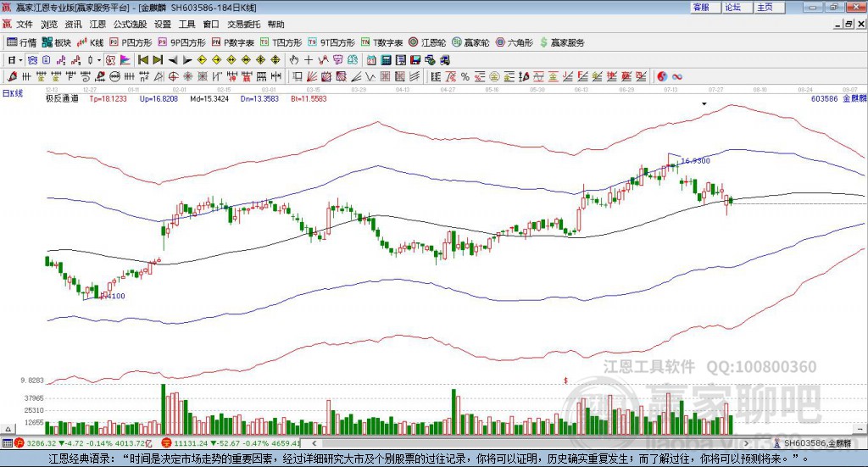Click the colored flag icon
The width and height of the screenshot is (868, 467).
[x=125, y=60]
